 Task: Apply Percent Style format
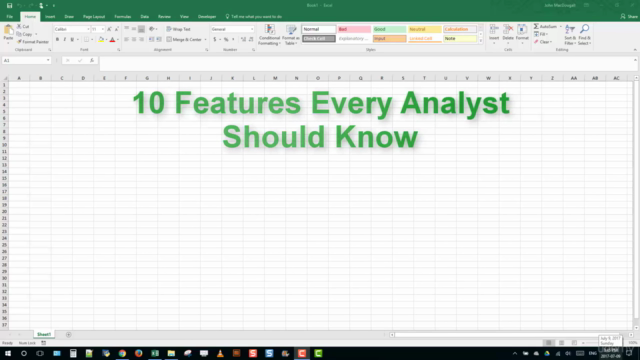tap(226, 40)
